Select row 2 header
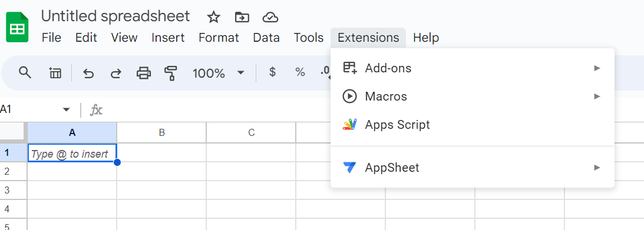 click(x=13, y=171)
